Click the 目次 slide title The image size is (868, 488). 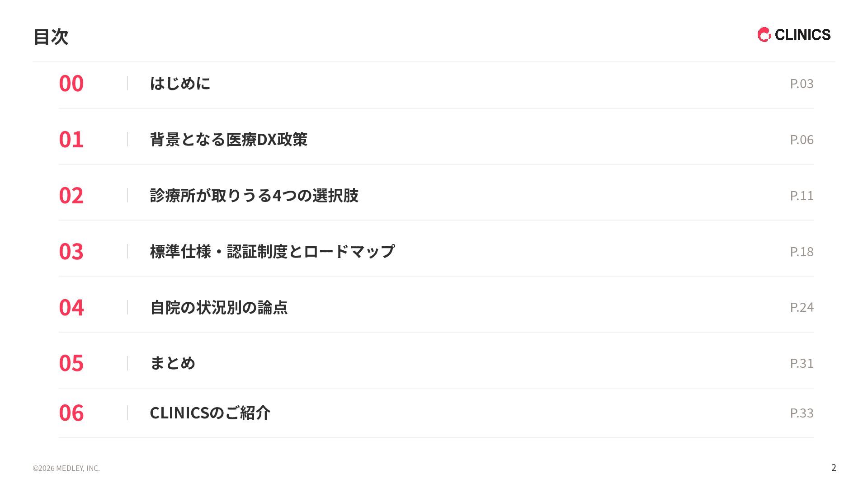point(51,37)
